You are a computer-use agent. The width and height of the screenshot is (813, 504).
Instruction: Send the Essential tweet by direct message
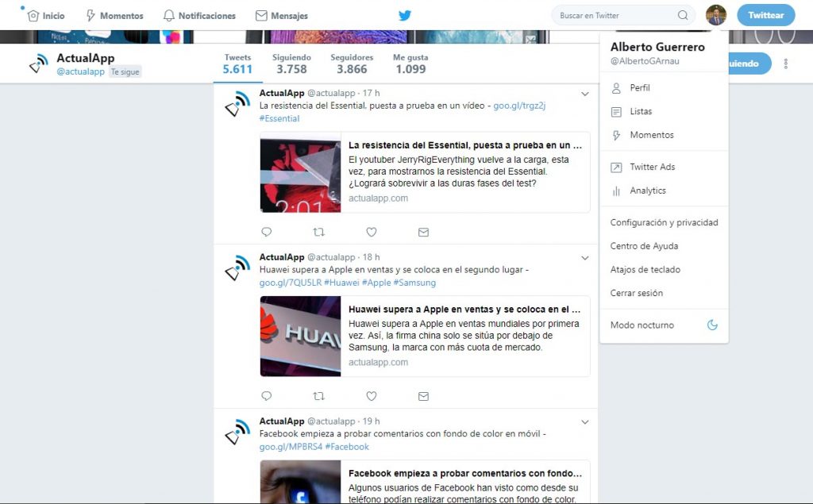pos(423,233)
